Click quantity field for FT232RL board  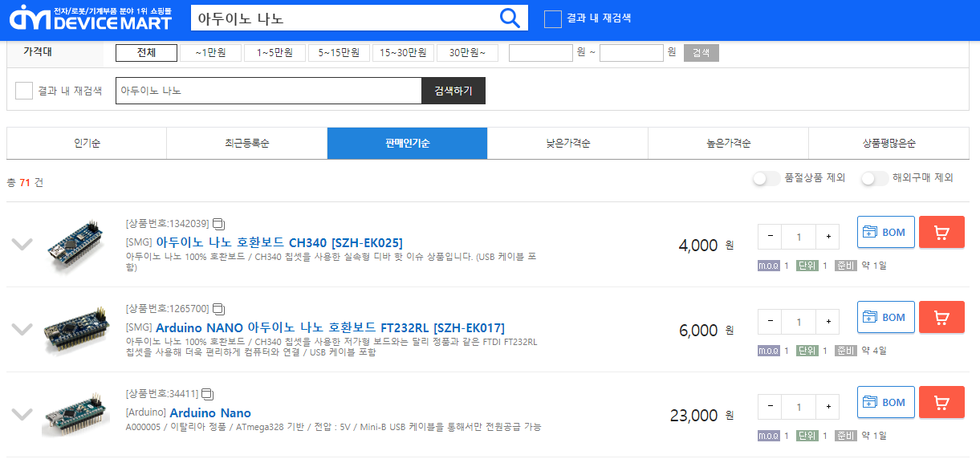tap(799, 322)
